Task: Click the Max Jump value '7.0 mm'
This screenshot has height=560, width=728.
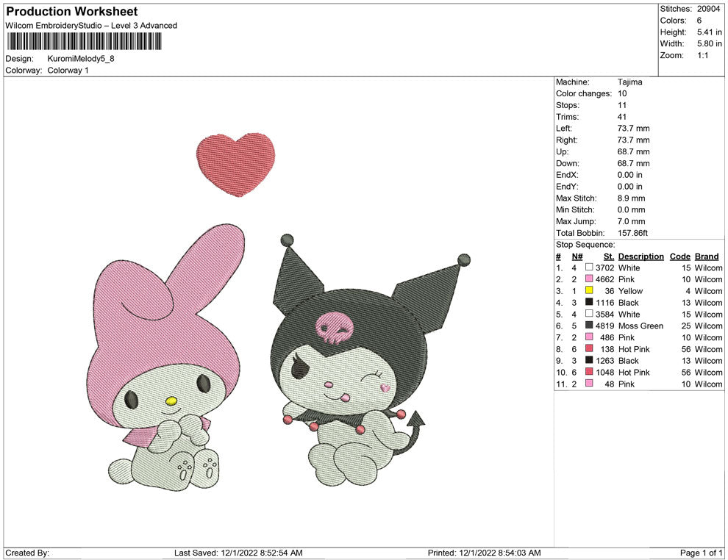Action: (x=631, y=221)
